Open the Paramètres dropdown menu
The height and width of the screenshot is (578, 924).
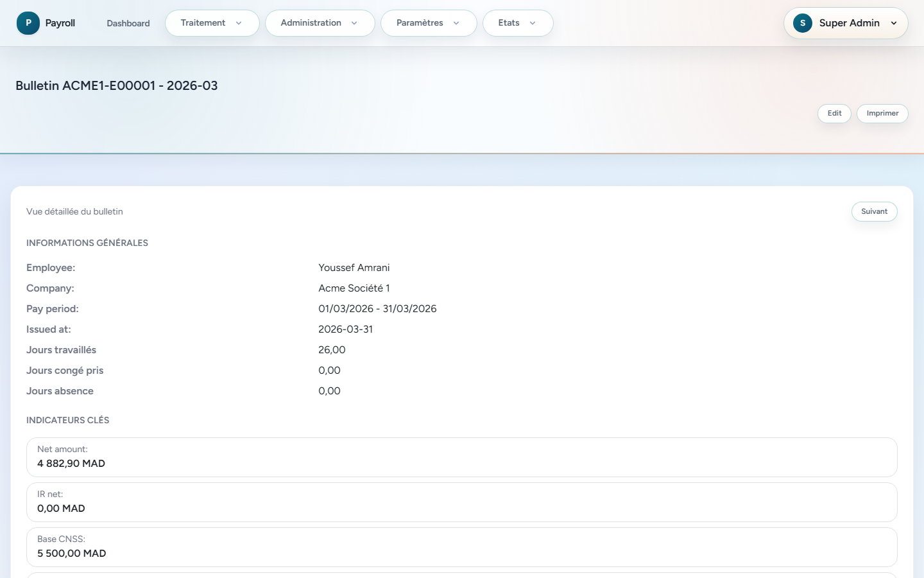(x=429, y=23)
